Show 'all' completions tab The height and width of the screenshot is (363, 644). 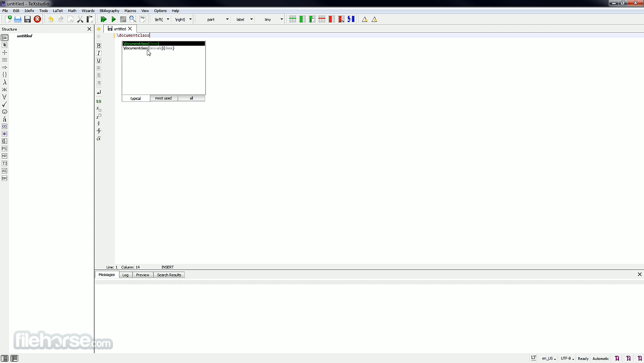[191, 98]
